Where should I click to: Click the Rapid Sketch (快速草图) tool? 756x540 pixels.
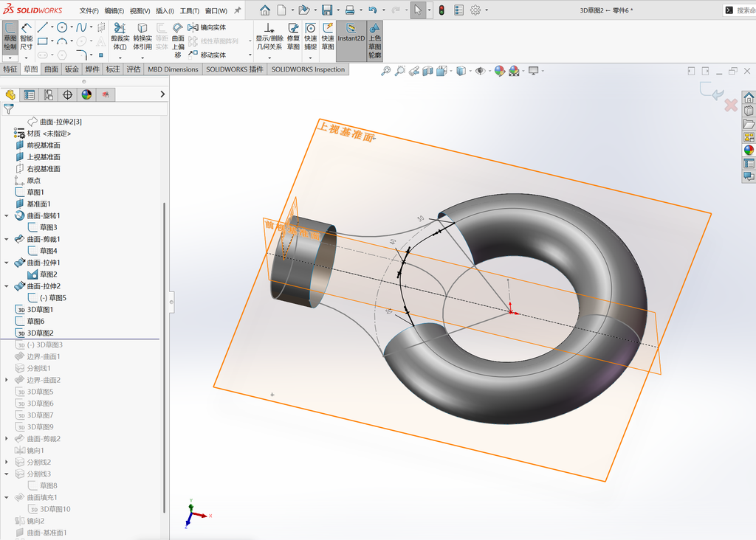pyautogui.click(x=328, y=37)
